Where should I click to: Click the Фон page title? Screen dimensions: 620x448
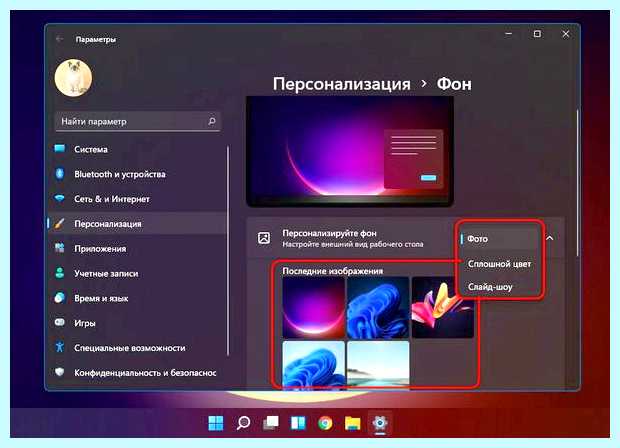coord(454,84)
